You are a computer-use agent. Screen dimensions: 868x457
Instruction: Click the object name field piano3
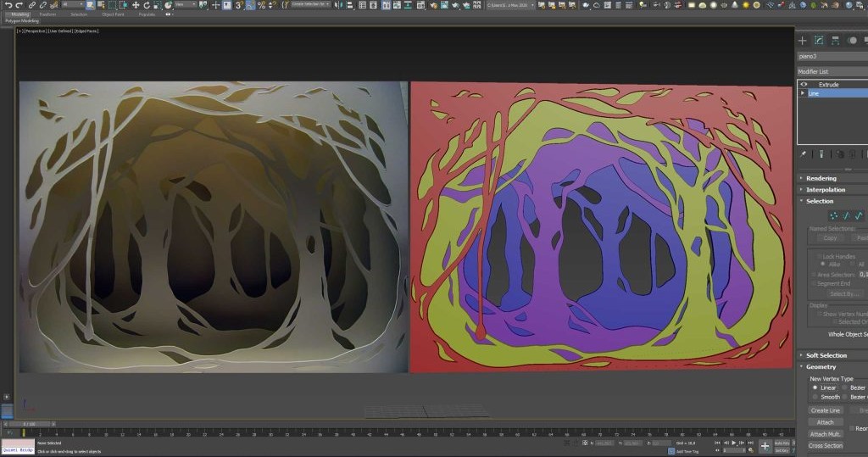(x=832, y=57)
